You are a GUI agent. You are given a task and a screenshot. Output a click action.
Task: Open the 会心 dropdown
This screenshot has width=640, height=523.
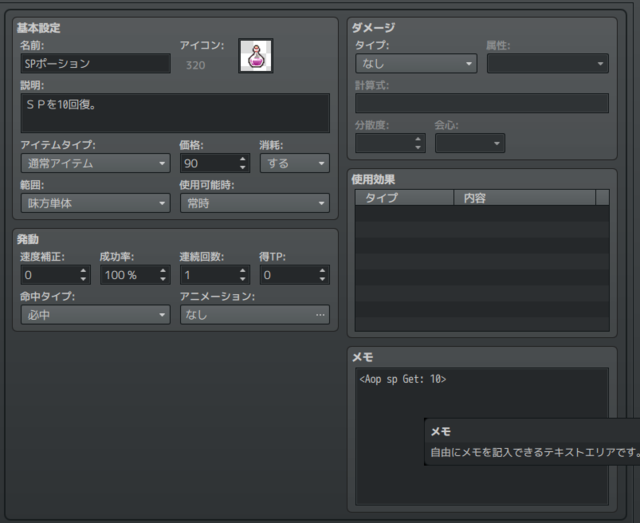[x=470, y=143]
